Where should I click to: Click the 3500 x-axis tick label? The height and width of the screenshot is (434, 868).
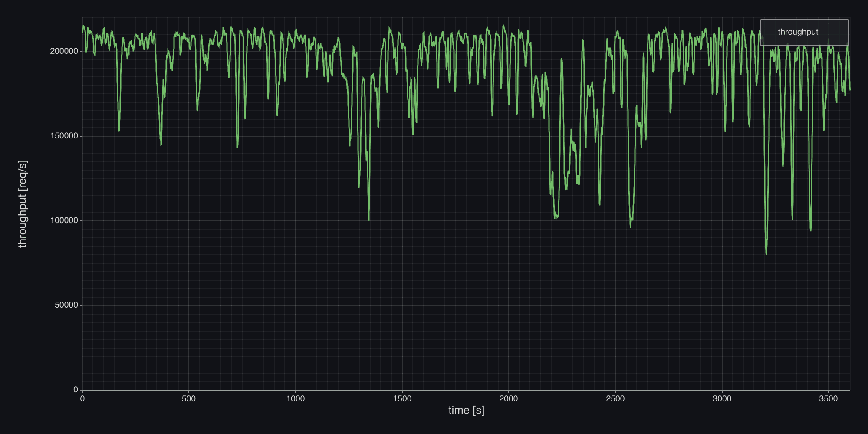click(829, 399)
